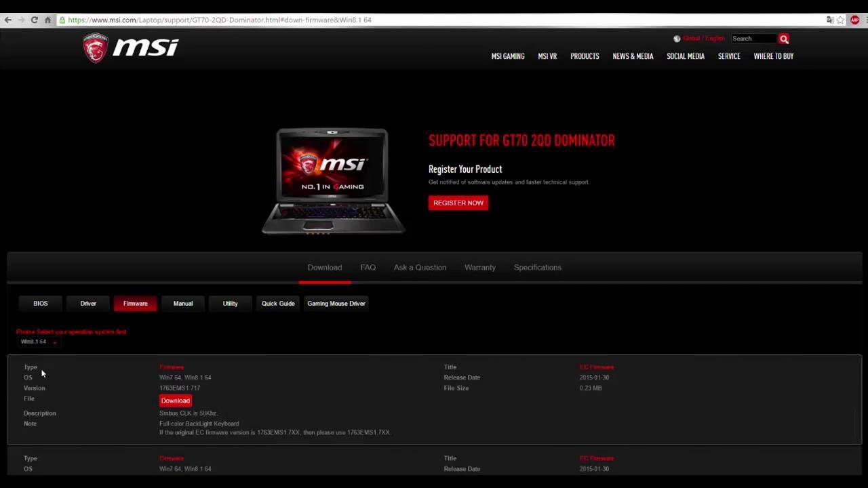Open the MSI VR menu
The image size is (868, 488).
[547, 56]
